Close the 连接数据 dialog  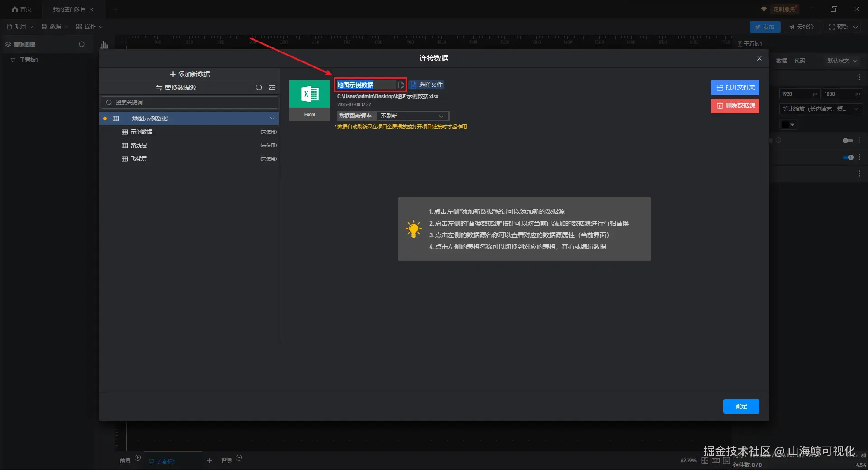coord(759,58)
